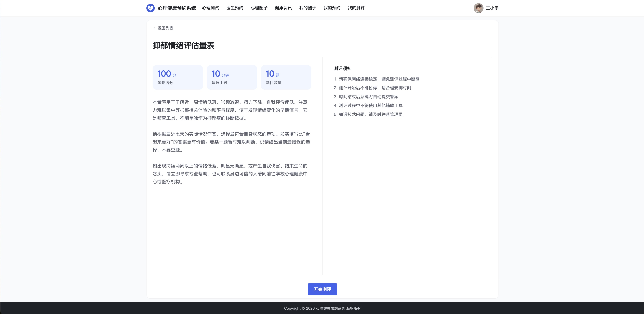Navigate to 我的圈子
Screen dimensions: 644x314
[x=307, y=8]
